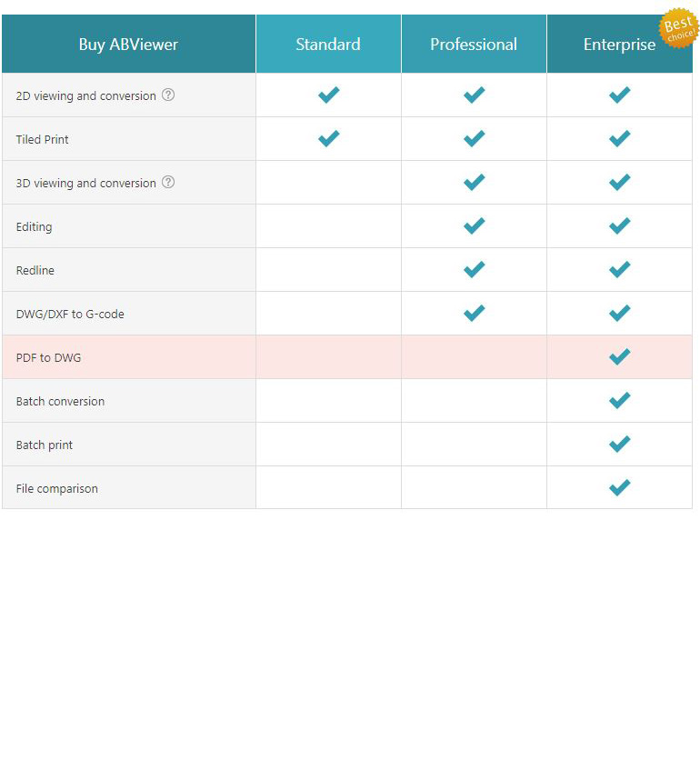Click the Buy ABViewer header
The height and width of the screenshot is (780, 700).
(128, 44)
